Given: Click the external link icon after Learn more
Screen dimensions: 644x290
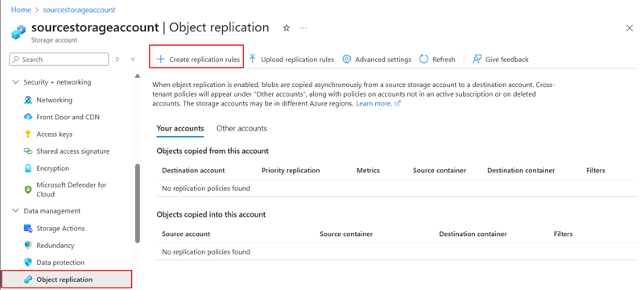Looking at the screenshot, I should (397, 103).
